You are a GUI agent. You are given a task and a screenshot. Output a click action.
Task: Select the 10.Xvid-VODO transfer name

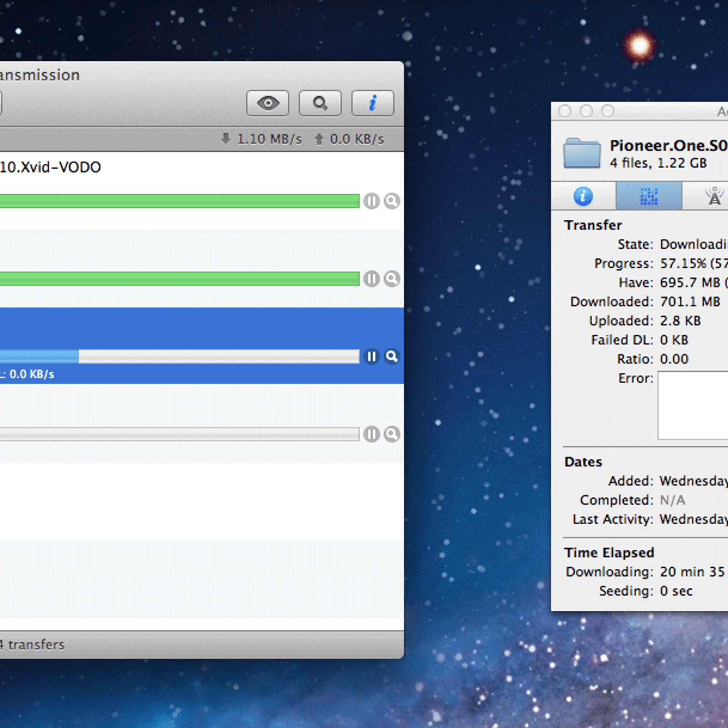51,167
